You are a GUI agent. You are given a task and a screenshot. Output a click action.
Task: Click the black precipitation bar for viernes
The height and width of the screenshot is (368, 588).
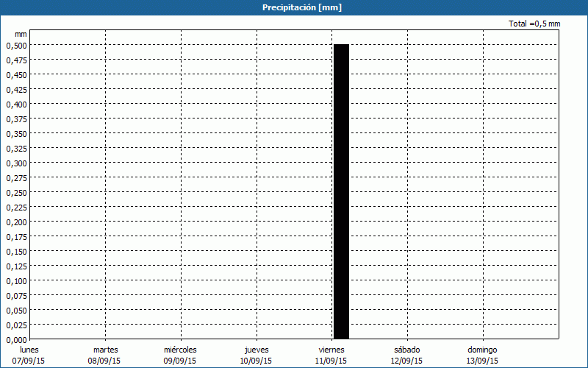point(341,191)
